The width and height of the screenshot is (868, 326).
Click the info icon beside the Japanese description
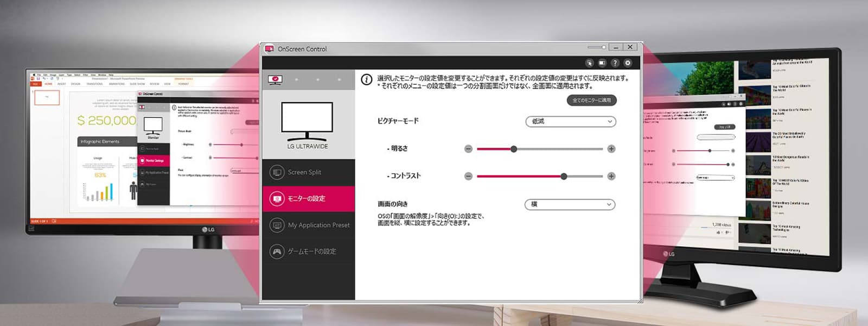(x=367, y=80)
